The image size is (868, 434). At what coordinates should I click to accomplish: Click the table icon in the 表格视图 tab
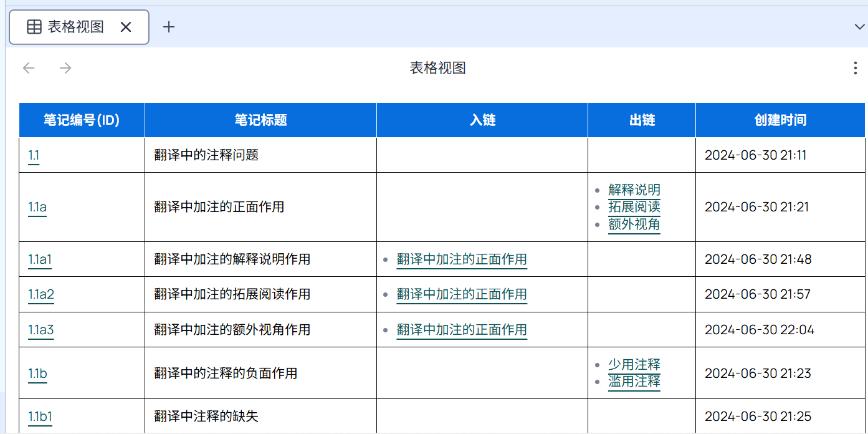(34, 27)
